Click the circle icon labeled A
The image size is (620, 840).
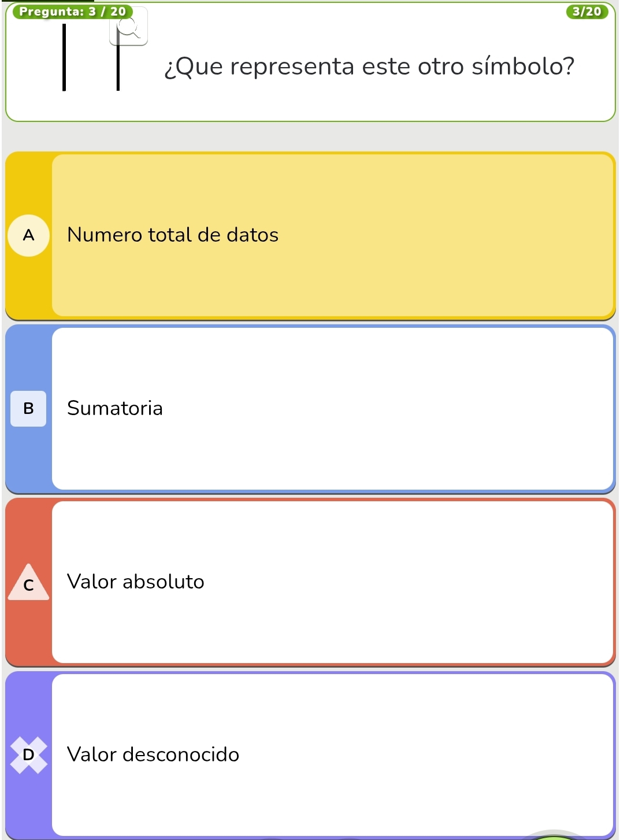(x=28, y=235)
